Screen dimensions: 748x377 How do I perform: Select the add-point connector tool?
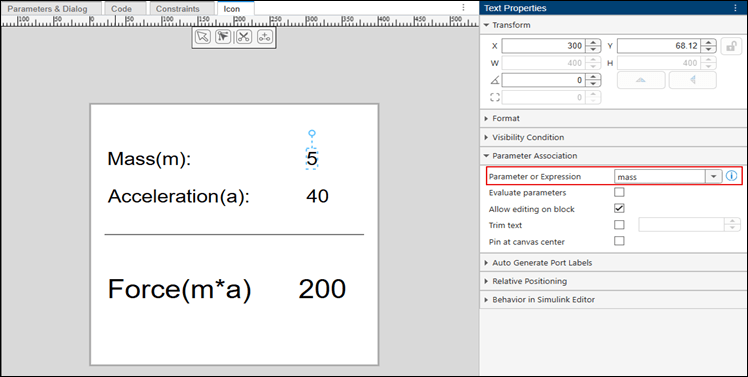265,37
